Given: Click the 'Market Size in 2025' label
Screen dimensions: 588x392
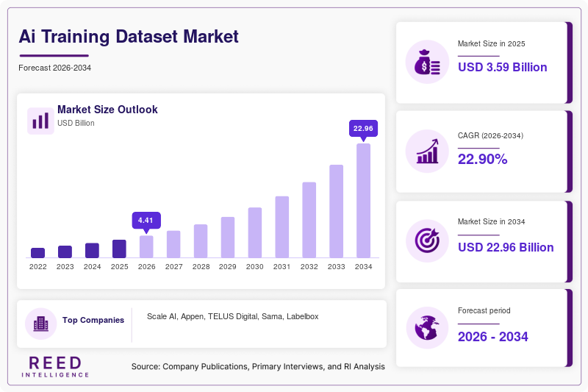Looking at the screenshot, I should point(491,44).
